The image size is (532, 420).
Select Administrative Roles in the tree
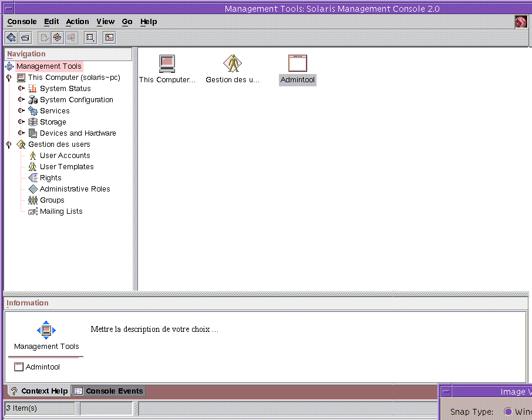(75, 189)
